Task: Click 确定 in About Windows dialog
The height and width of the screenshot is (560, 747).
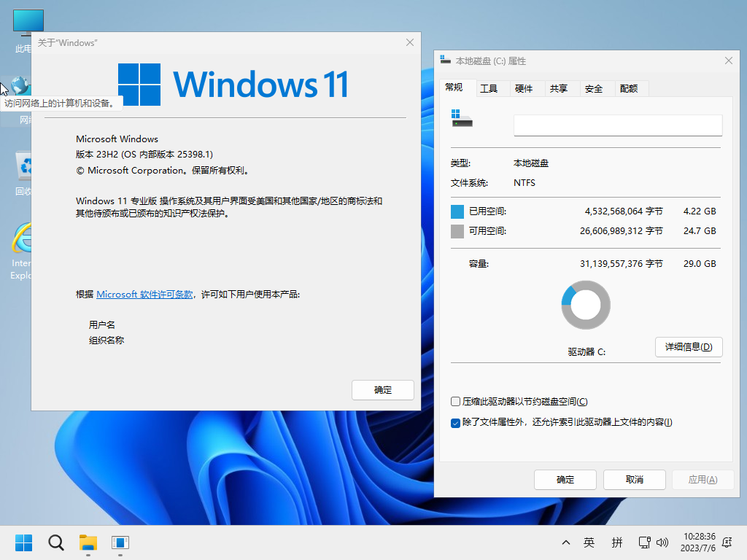Action: 383,390
